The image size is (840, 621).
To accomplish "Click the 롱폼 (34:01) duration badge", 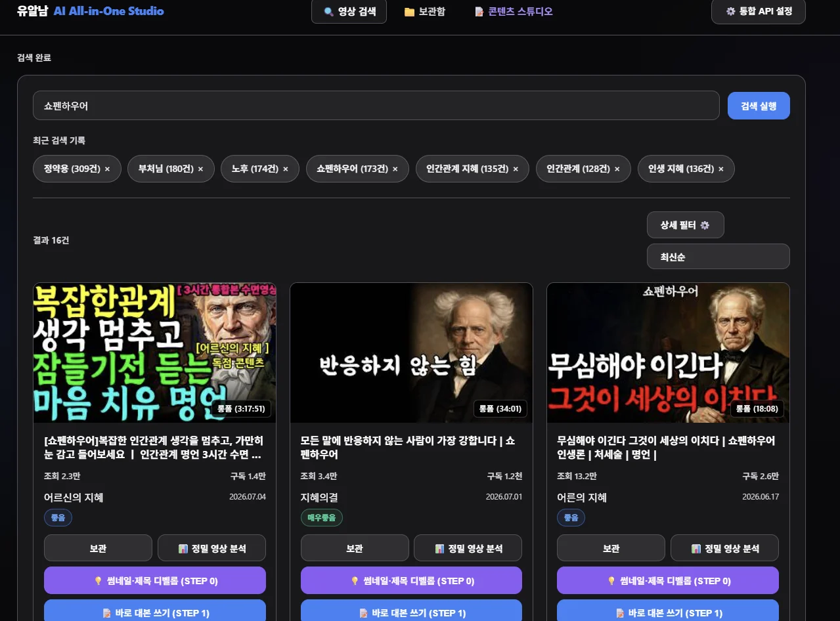I will (x=500, y=409).
